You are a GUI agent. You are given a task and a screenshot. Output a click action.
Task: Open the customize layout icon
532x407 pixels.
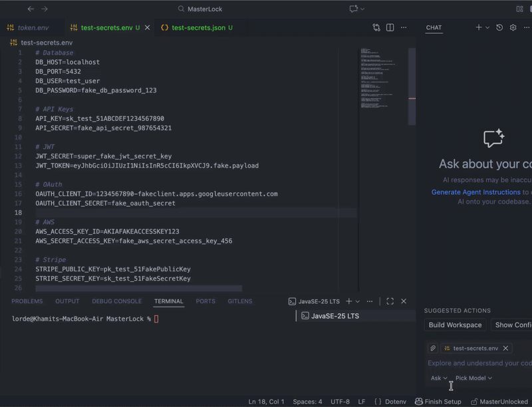coord(519,9)
